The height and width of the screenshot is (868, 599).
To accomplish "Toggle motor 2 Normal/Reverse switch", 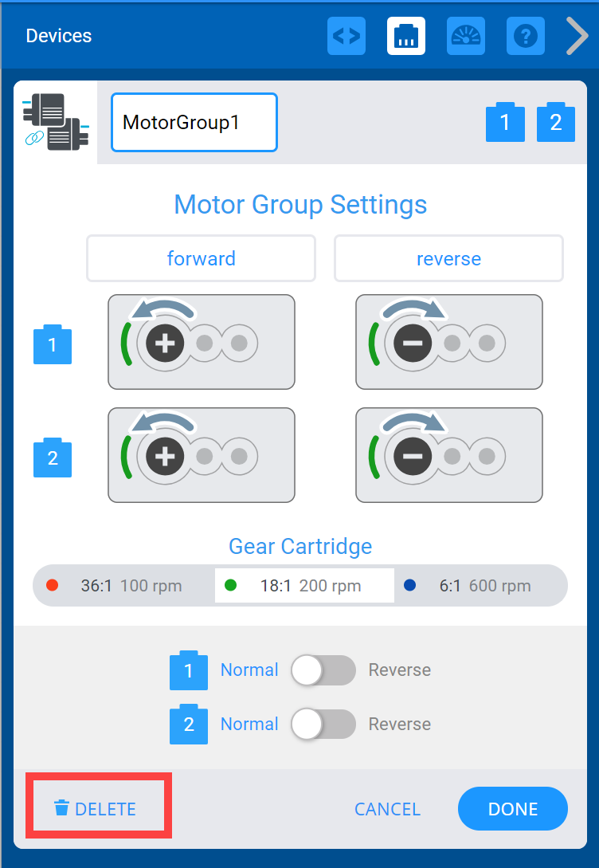I will [x=322, y=725].
